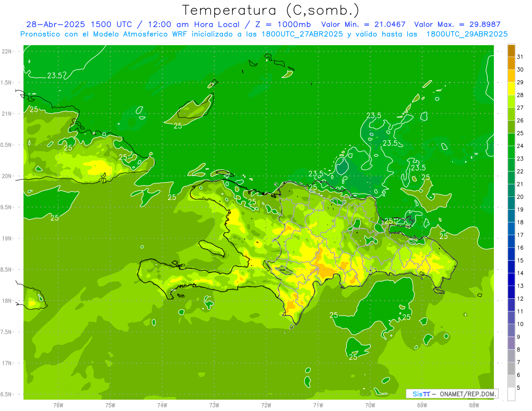Viewport: 532px width, 411px height.
Task: Click colorbar label '21'
Action: point(520,184)
